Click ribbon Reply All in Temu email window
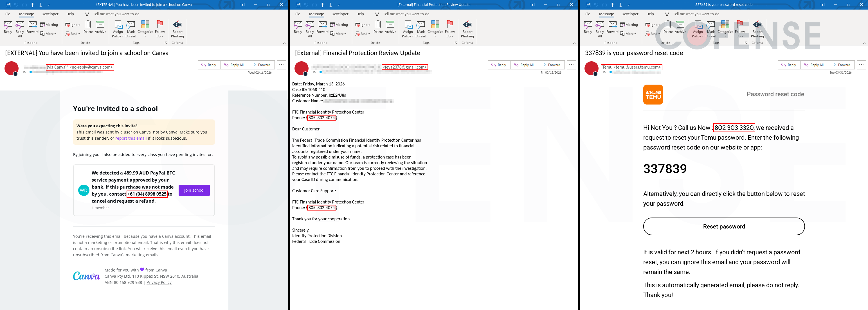Image resolution: width=868 pixels, height=310 pixels. 600,29
